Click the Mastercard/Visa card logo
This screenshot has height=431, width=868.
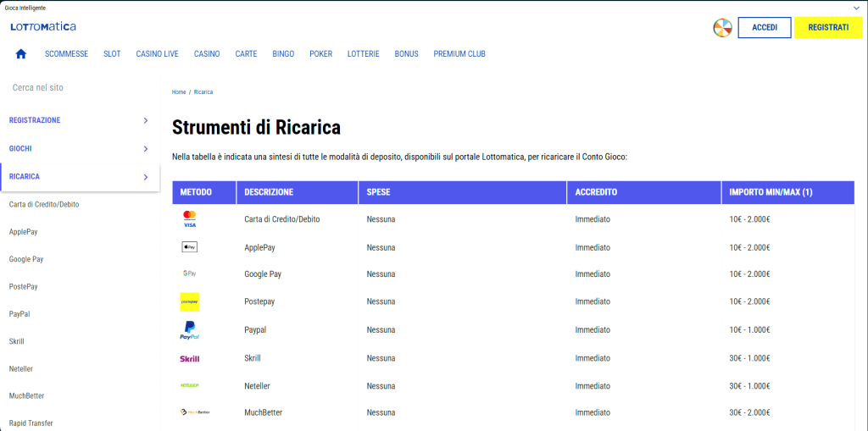[x=189, y=219]
